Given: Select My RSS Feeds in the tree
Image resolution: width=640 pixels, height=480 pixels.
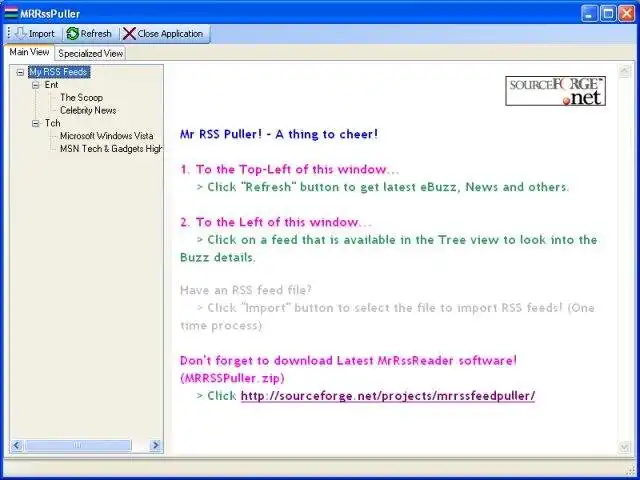Looking at the screenshot, I should tap(59, 72).
